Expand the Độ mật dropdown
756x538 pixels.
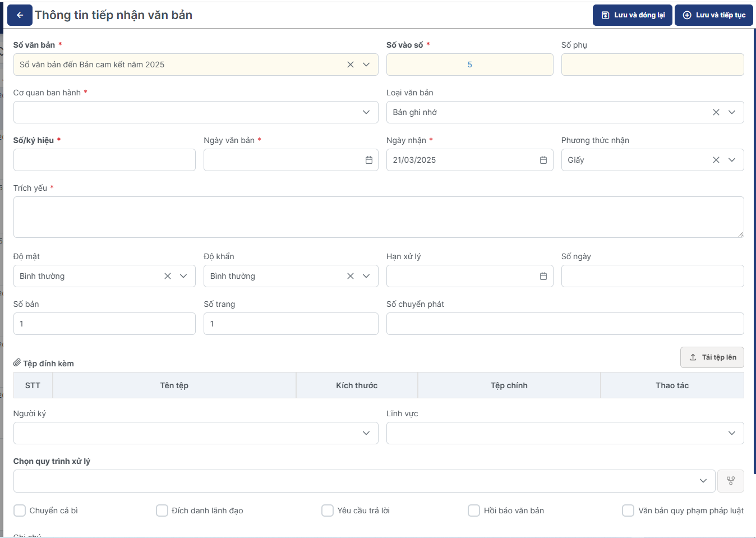point(183,276)
